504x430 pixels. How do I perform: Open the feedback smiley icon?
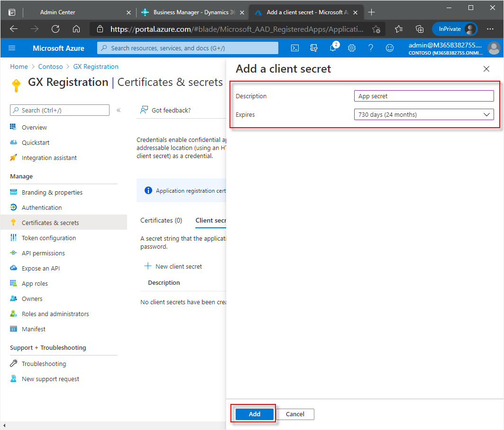tap(390, 48)
